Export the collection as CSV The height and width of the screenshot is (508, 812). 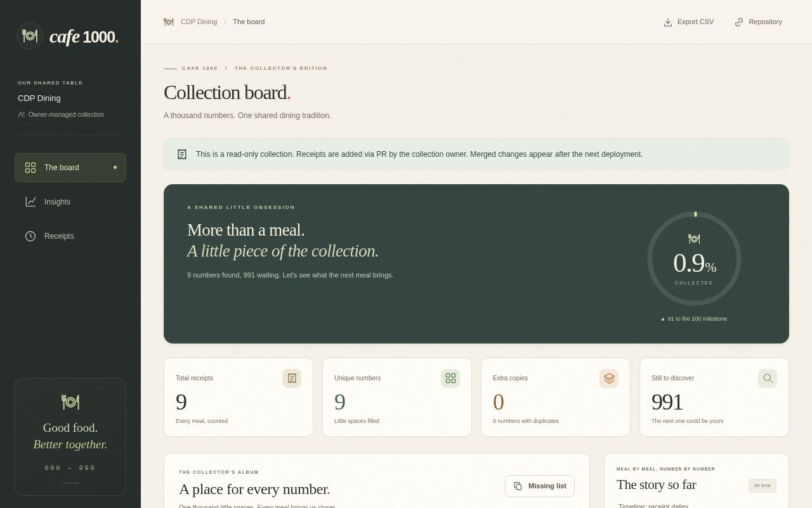(689, 22)
